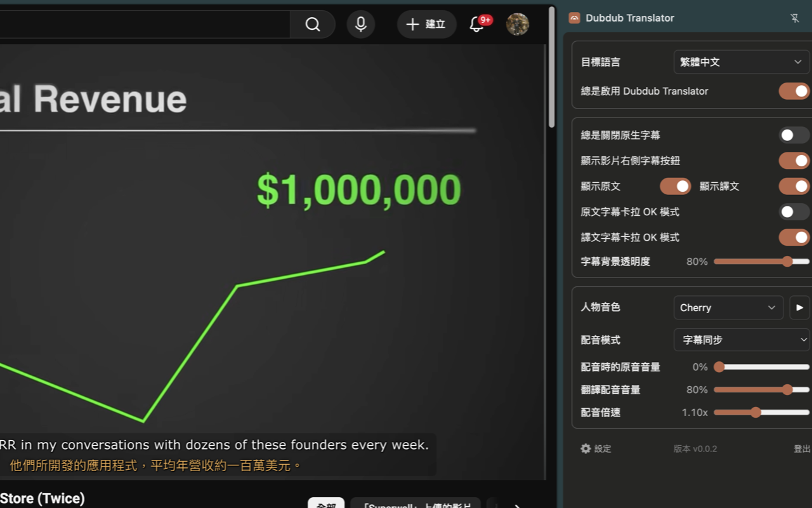Image resolution: width=812 pixels, height=508 pixels.
Task: Click the YouTube search magnifier button
Action: pos(313,24)
